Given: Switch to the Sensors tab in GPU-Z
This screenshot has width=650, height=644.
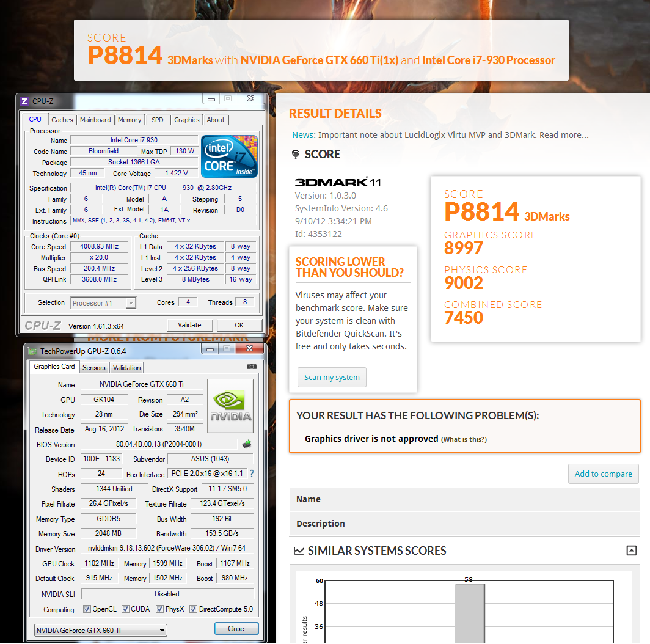Looking at the screenshot, I should pyautogui.click(x=93, y=367).
